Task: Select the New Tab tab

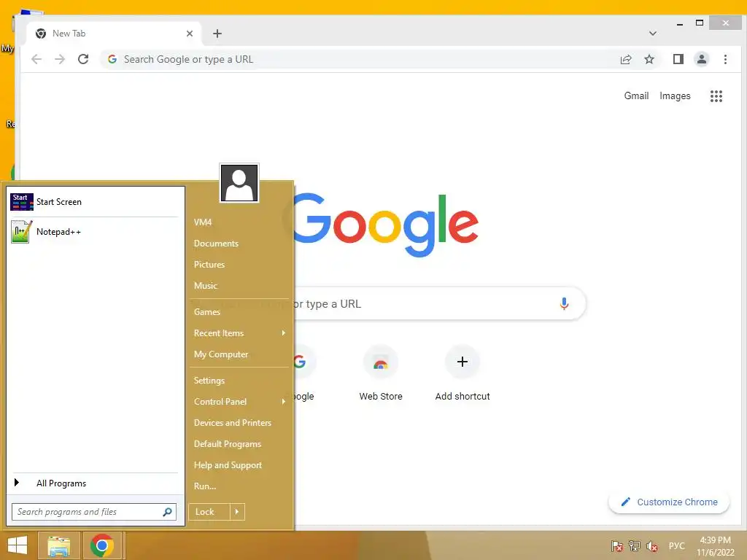Action: coord(113,34)
